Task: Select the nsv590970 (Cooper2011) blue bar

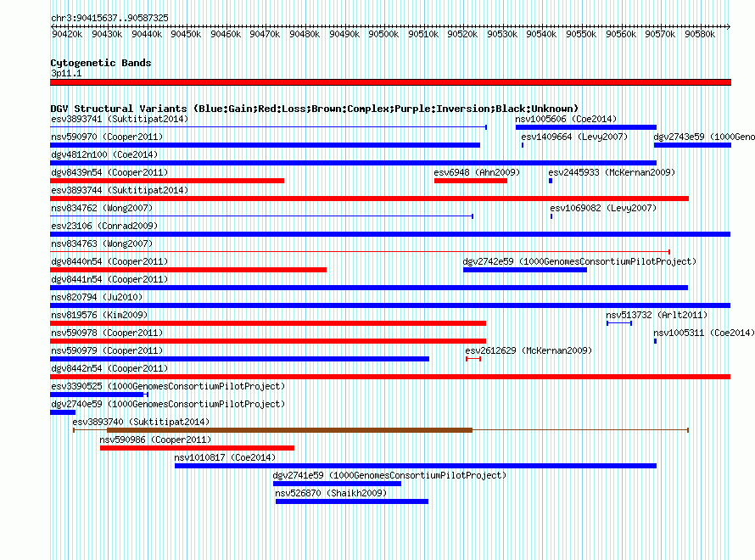Action: click(x=265, y=145)
